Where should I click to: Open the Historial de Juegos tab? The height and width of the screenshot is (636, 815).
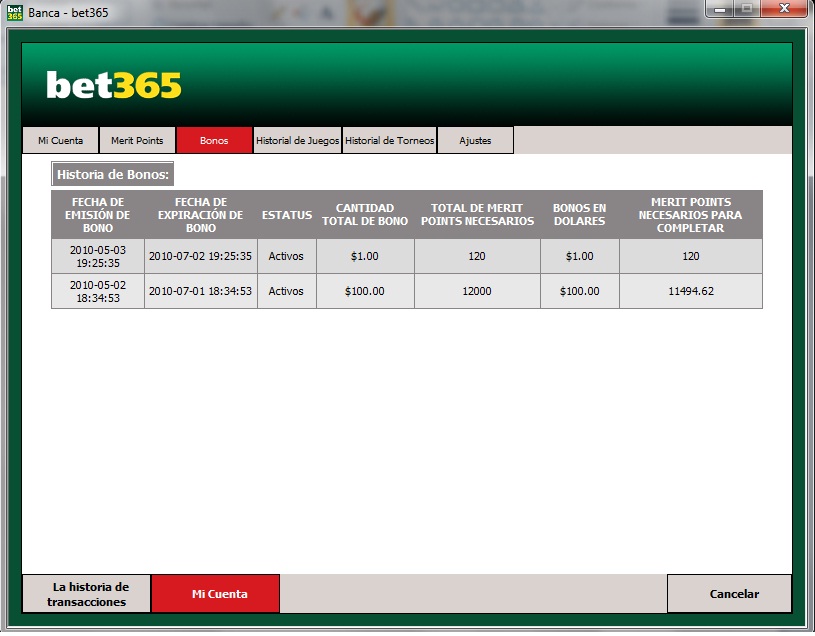pyautogui.click(x=297, y=140)
